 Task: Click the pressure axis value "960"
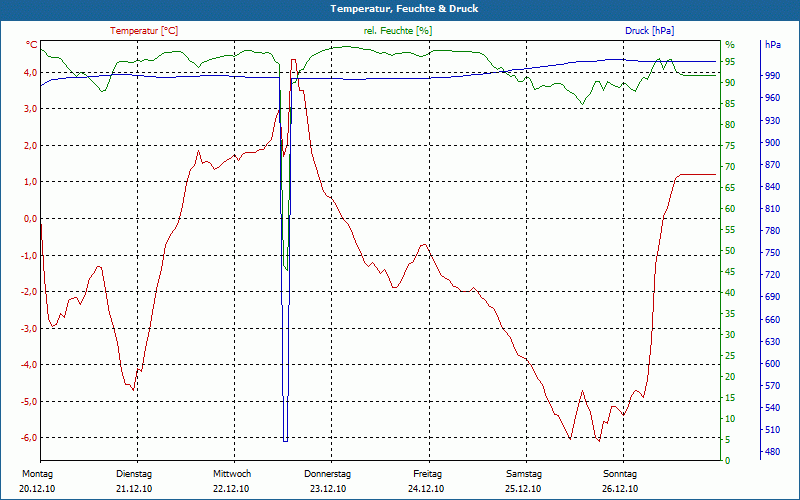coord(773,97)
